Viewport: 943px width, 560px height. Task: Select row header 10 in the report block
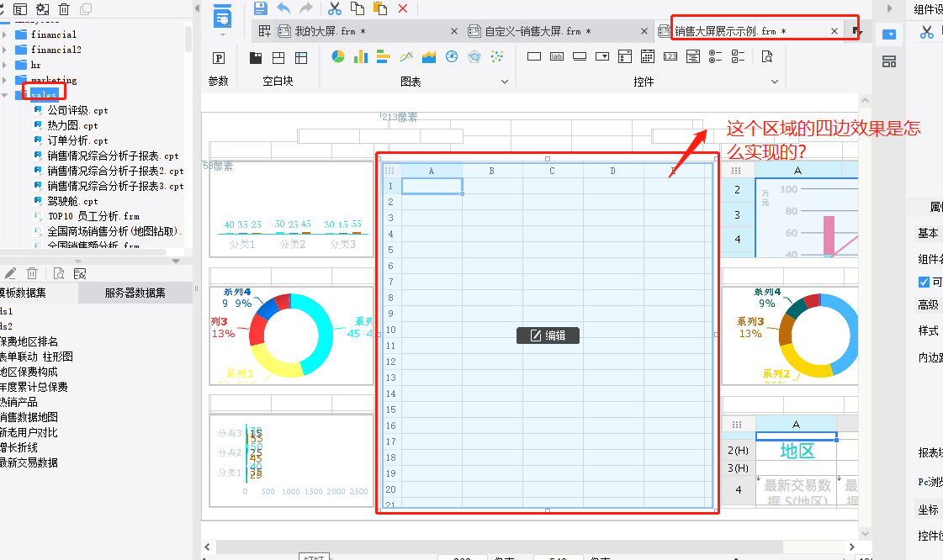(391, 330)
